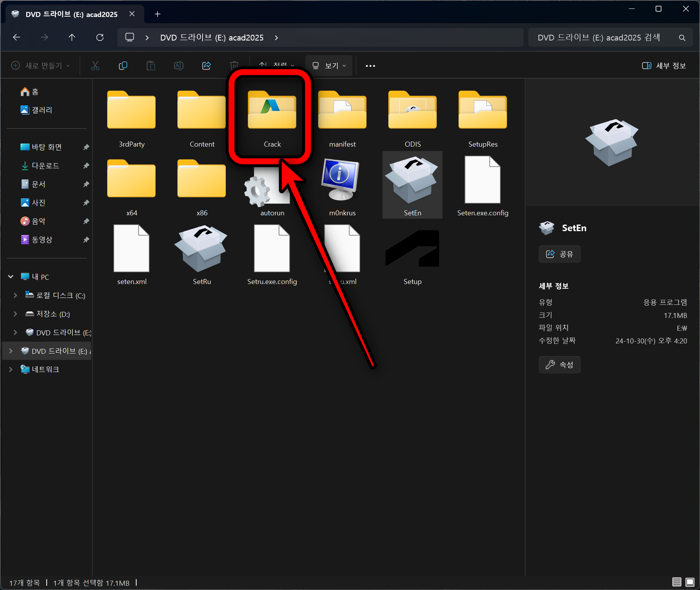
Task: Expand chevron before DVD 드라이브 breadcrumb
Action: 147,38
